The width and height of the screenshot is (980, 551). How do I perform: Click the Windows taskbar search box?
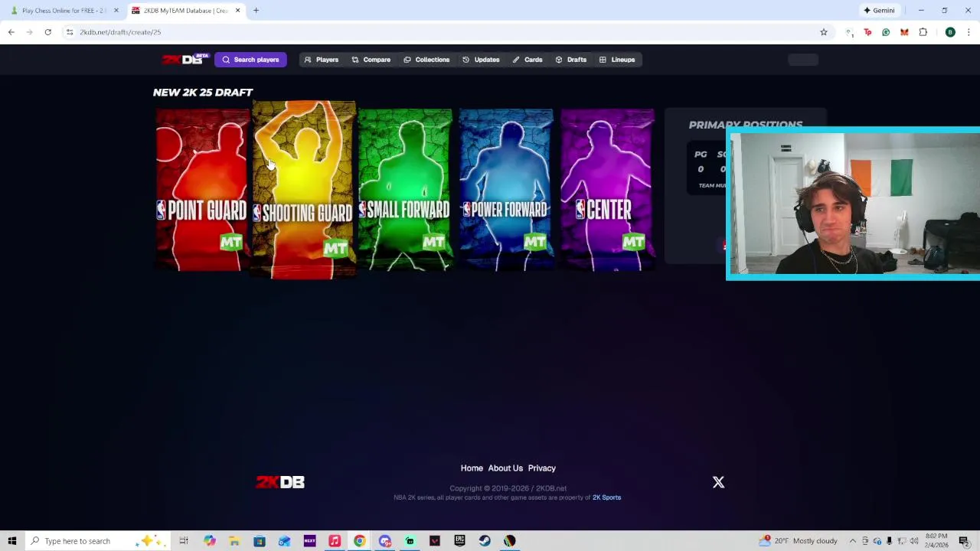click(x=98, y=541)
